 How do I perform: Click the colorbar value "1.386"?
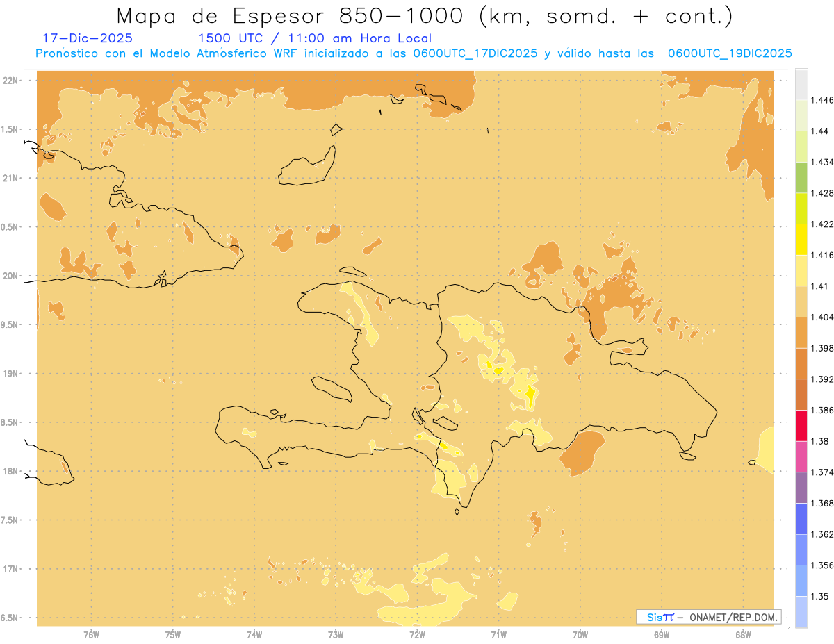824,411
